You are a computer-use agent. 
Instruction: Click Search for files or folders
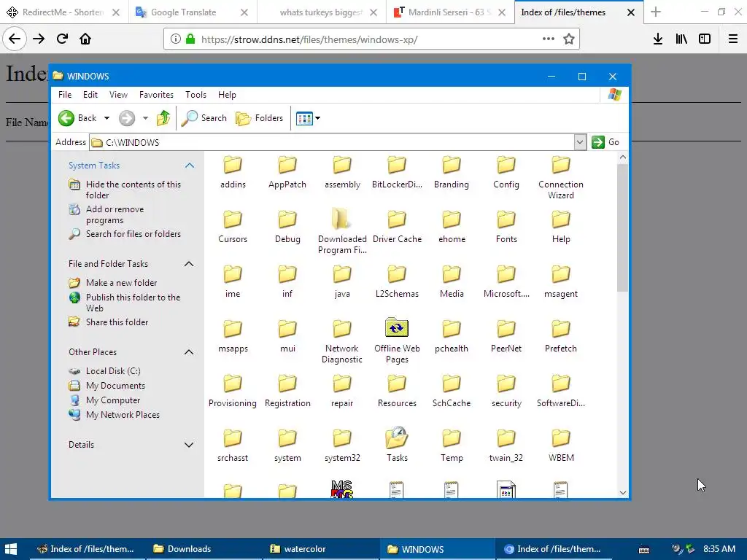(x=133, y=234)
